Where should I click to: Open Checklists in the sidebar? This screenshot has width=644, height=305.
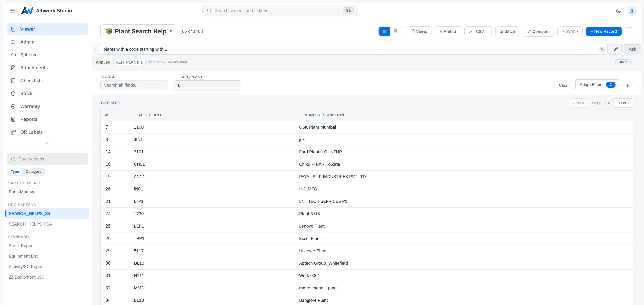click(x=47, y=80)
